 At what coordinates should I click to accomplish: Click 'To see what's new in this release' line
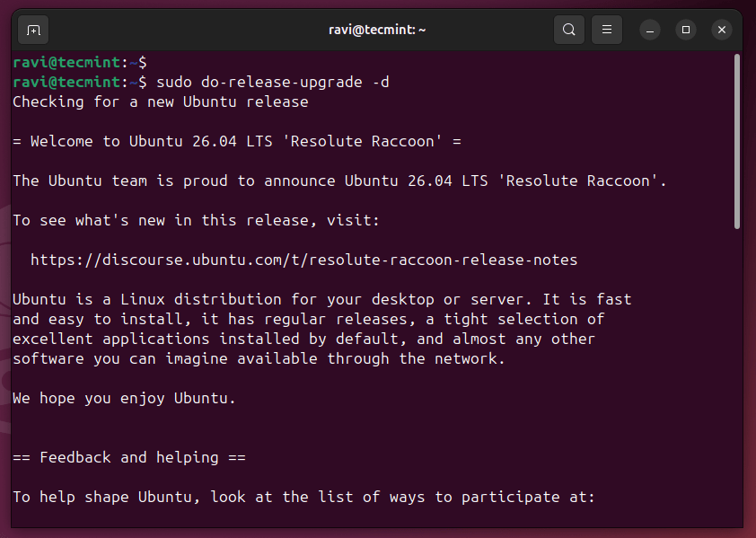coord(197,221)
